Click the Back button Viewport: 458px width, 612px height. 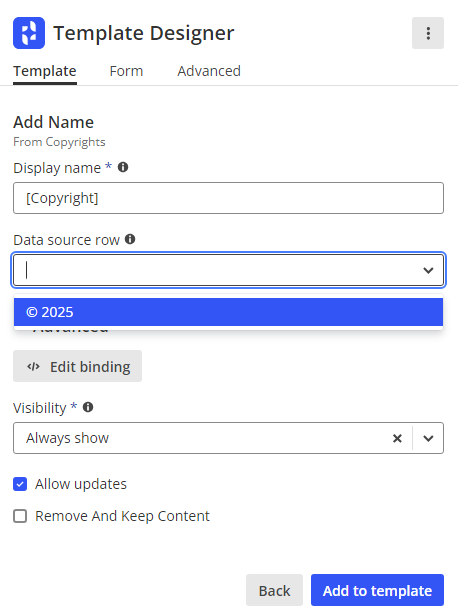[x=274, y=590]
